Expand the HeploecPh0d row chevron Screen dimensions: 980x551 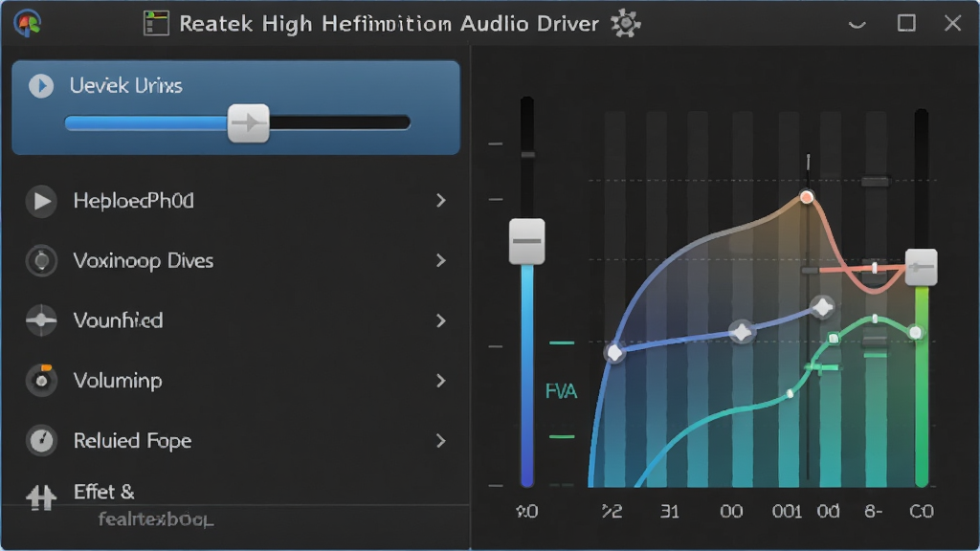click(x=441, y=201)
